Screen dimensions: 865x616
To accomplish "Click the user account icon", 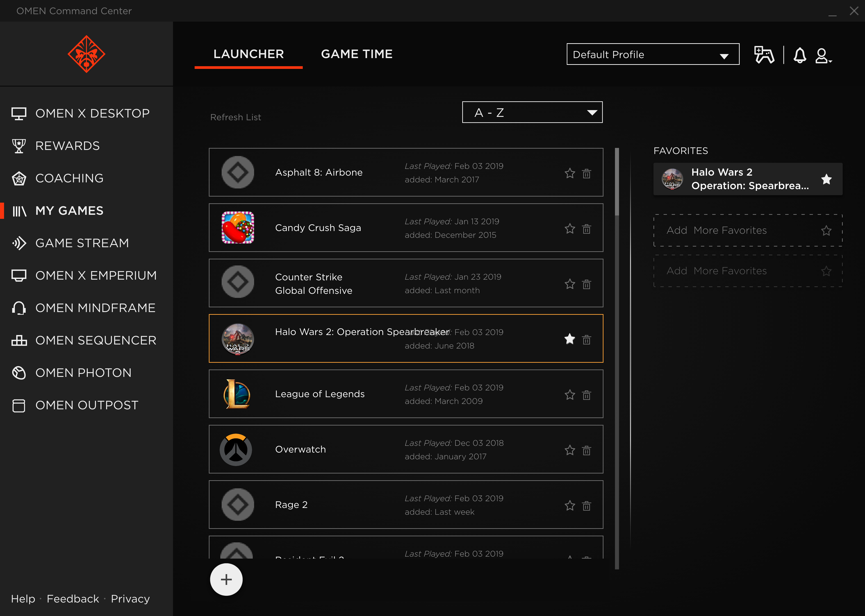I will click(821, 55).
